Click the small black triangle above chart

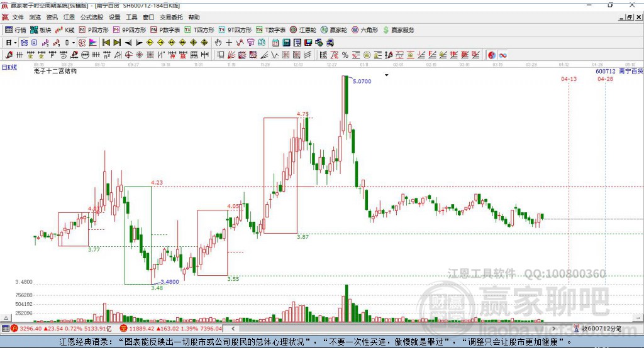387,75
